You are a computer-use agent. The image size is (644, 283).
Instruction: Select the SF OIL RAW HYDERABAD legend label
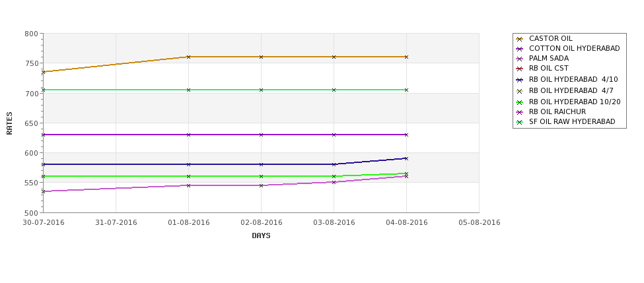(572, 121)
